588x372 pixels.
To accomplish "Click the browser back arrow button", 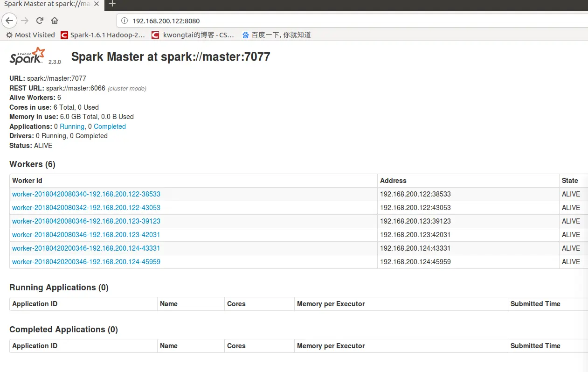I will 9,21.
